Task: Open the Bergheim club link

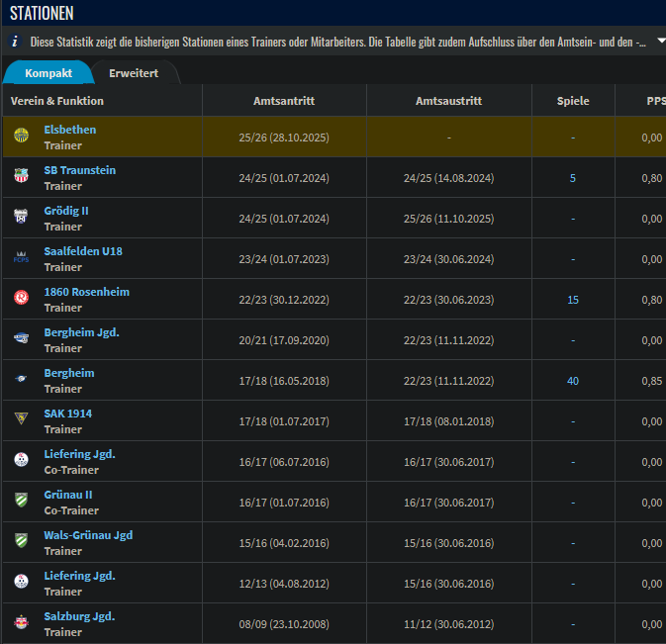Action: pyautogui.click(x=69, y=373)
